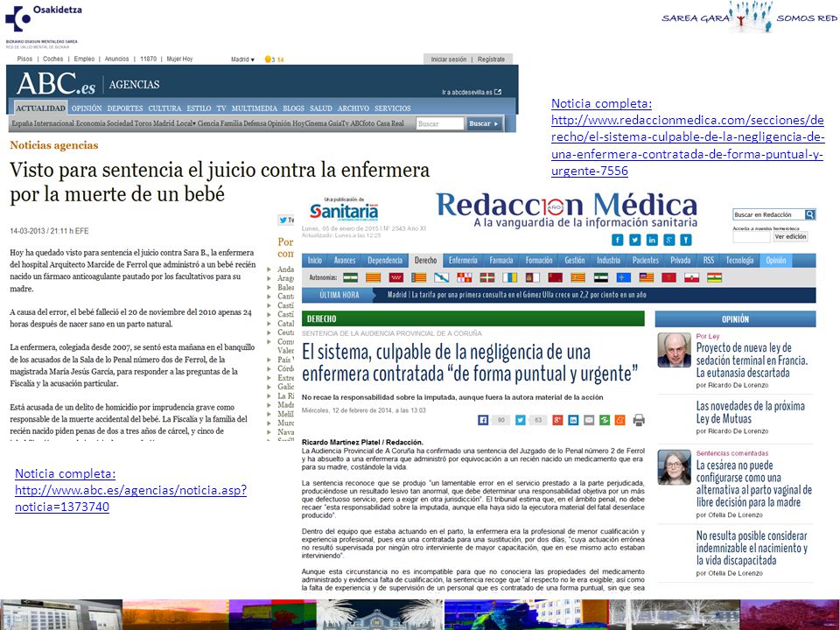Click the Redacción Médica masthead logo

[567, 209]
